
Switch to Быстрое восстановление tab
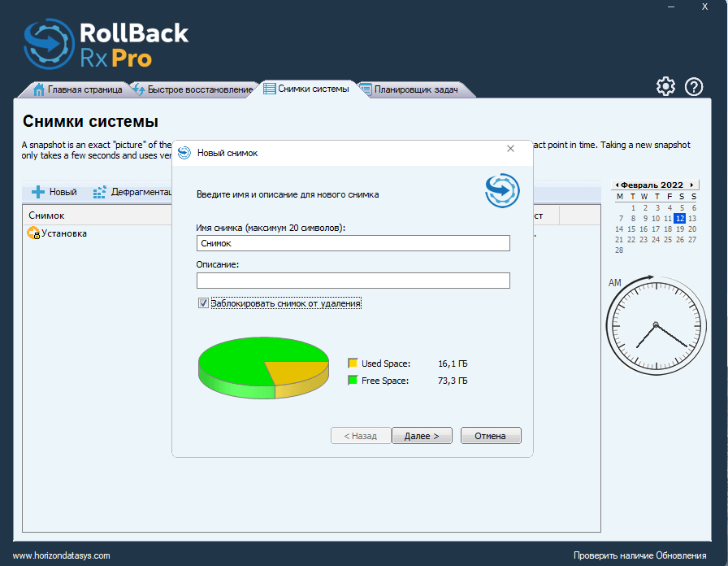(x=193, y=89)
